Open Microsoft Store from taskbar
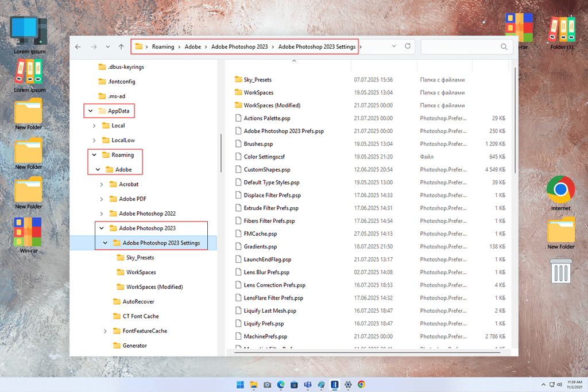This screenshot has width=588, height=392. pos(295,385)
